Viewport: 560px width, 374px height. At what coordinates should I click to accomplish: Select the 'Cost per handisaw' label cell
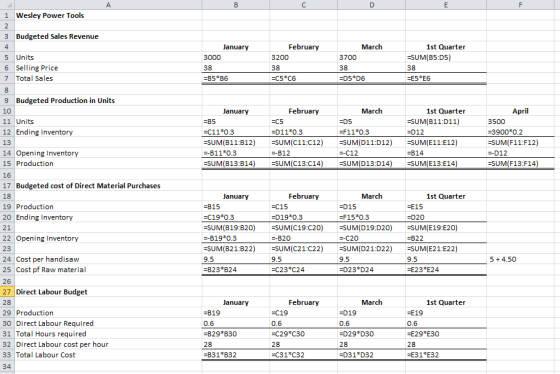[108, 259]
